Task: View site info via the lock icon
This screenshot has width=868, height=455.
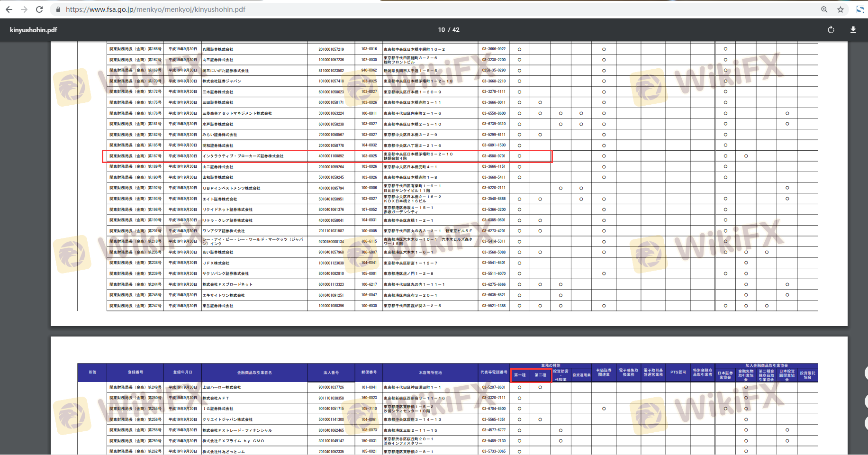Action: (58, 9)
